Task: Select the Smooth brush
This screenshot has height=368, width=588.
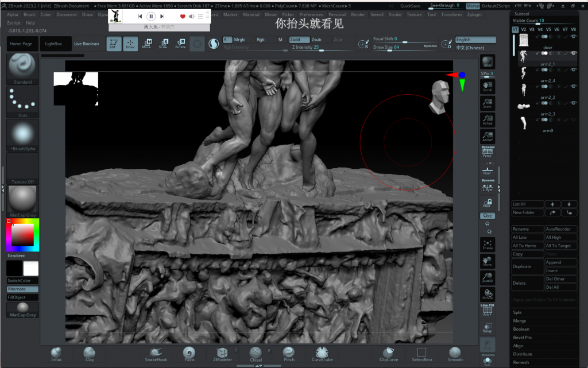Action: 455,353
